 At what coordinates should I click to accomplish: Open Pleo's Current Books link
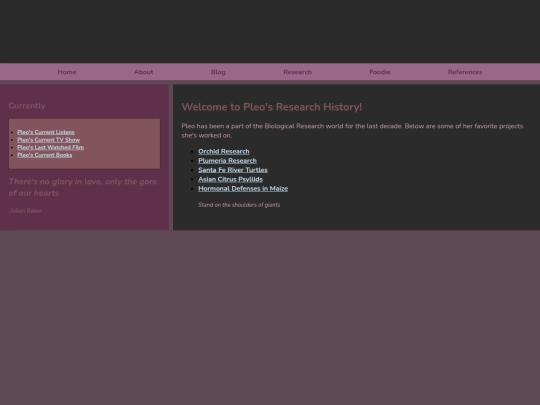[x=45, y=155]
